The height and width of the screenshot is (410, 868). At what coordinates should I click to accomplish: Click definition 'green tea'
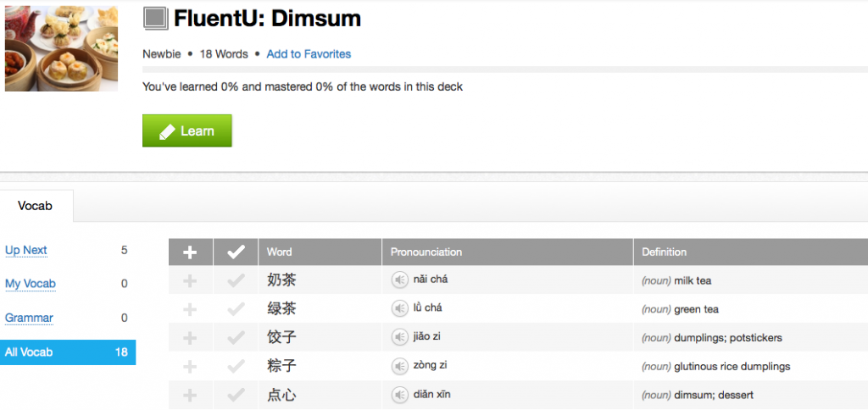click(x=697, y=309)
